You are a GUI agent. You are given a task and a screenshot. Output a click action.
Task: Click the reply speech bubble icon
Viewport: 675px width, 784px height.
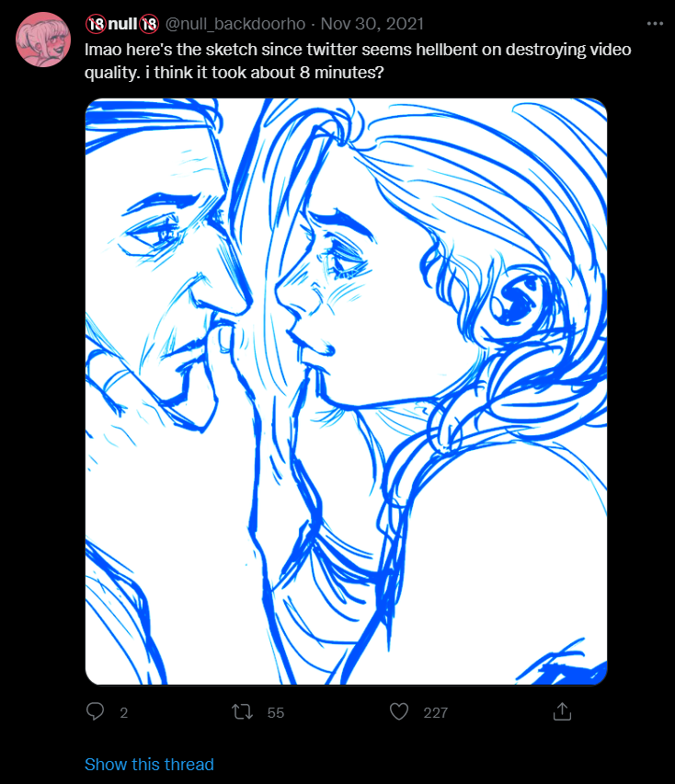pyautogui.click(x=95, y=711)
